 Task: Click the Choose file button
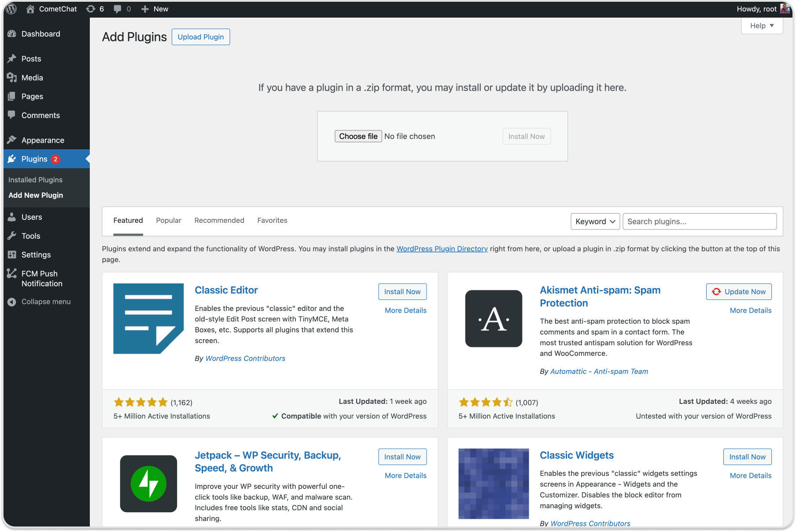click(x=358, y=137)
